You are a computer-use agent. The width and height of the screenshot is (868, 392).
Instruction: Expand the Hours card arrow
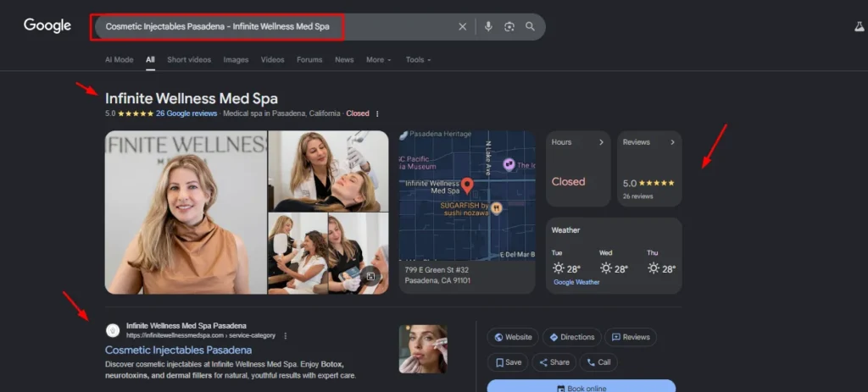601,142
